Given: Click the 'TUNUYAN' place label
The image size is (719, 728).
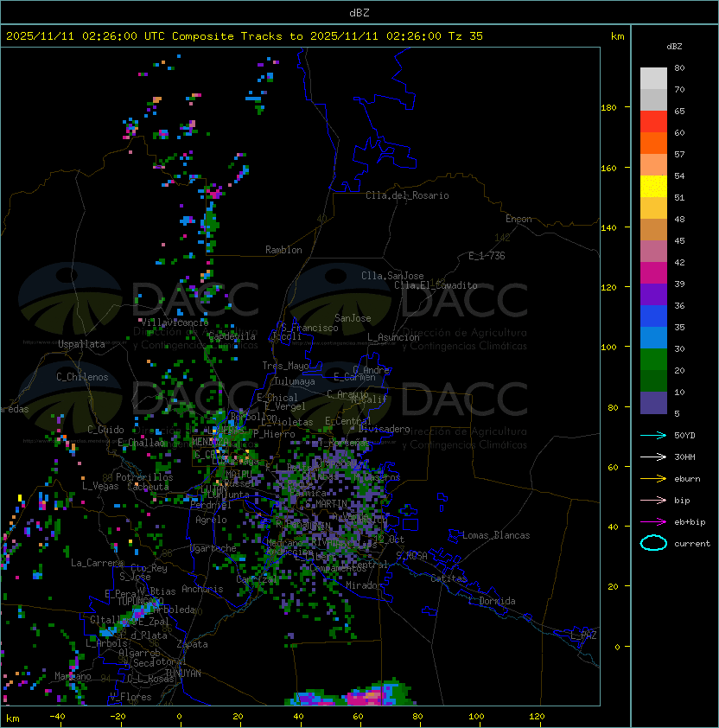Looking at the screenshot, I should 183,674.
